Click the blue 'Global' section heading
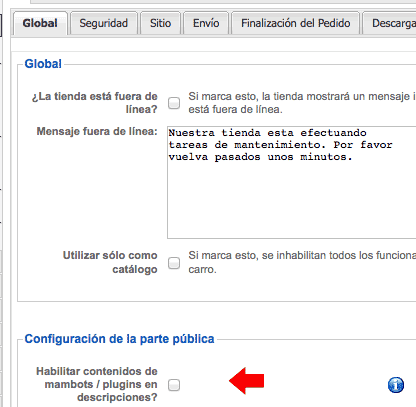The image size is (416, 407). coord(43,64)
